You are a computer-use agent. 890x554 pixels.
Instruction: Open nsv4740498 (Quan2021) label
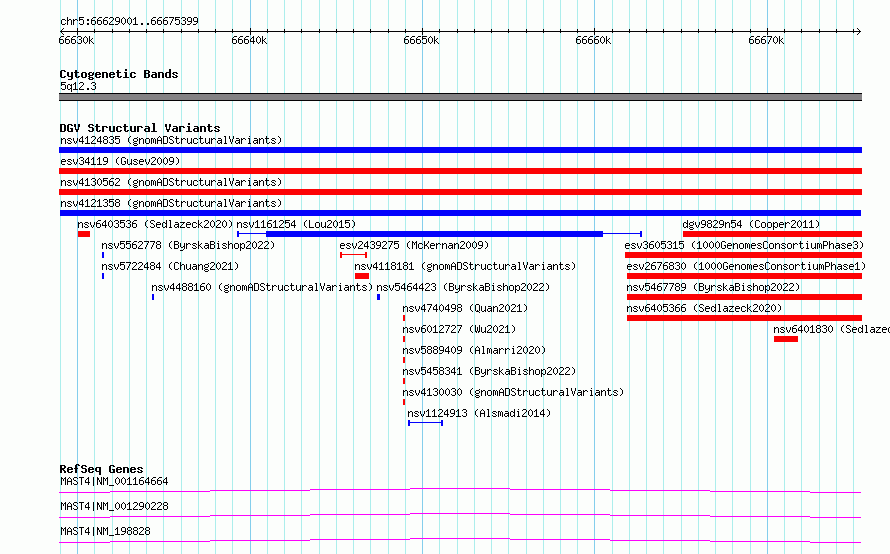(465, 308)
